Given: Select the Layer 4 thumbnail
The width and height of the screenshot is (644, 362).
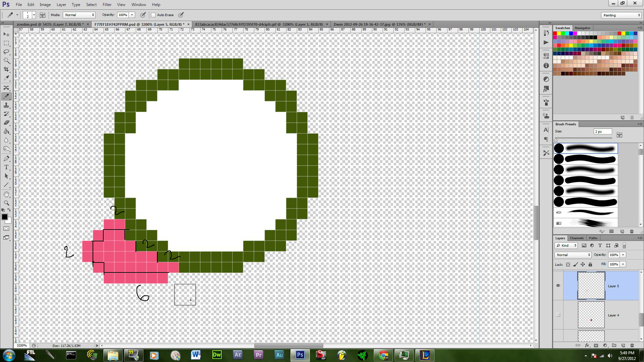Looking at the screenshot, I should point(591,315).
